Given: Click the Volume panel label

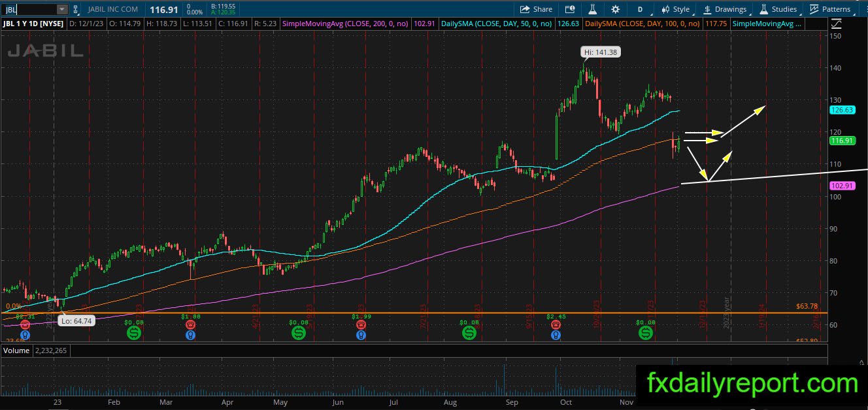Looking at the screenshot, I should [17, 350].
